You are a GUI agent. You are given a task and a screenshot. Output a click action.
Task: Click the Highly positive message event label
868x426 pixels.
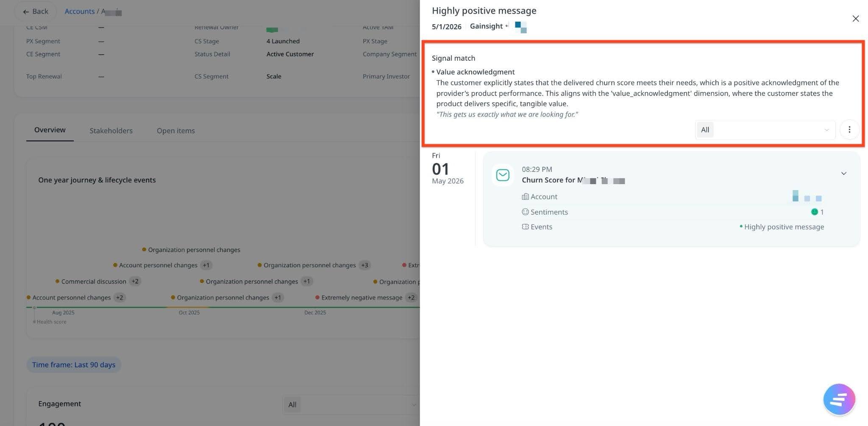pos(784,227)
